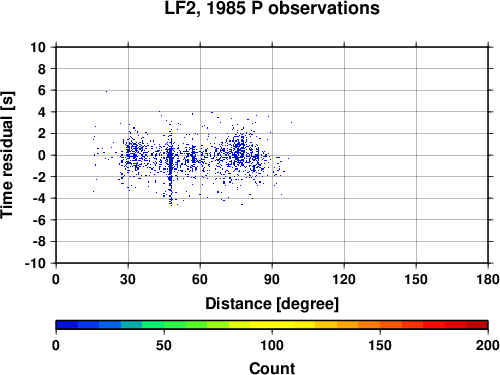Click the y-axis tick label -10
This screenshot has width=500, height=375.
[35, 263]
